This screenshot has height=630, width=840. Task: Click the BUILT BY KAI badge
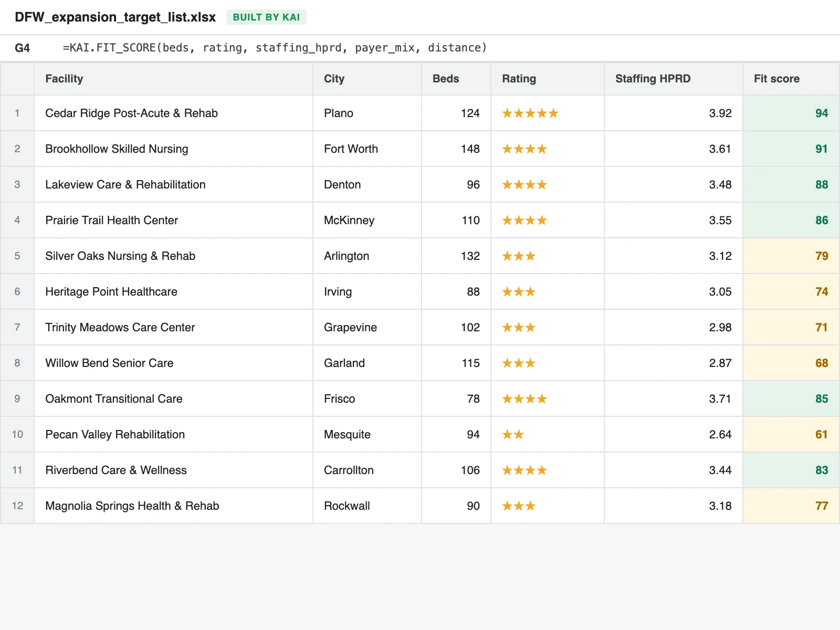pos(266,17)
